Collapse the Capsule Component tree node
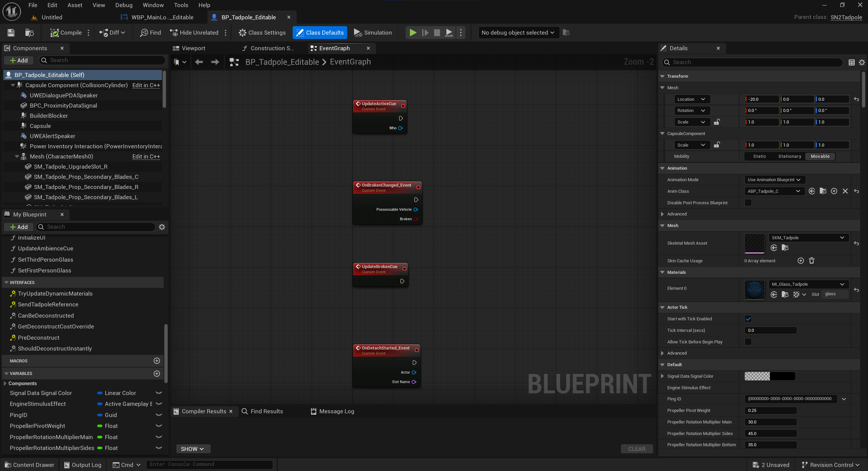This screenshot has width=868, height=471. point(13,85)
